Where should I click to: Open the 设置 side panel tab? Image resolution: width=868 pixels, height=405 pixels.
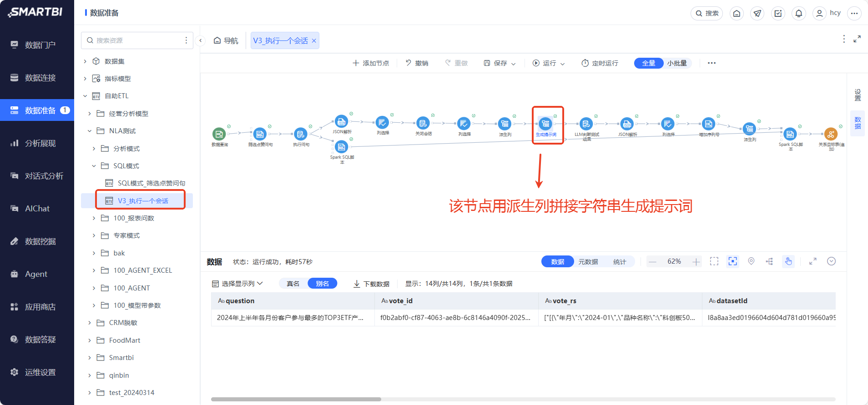[x=858, y=95]
